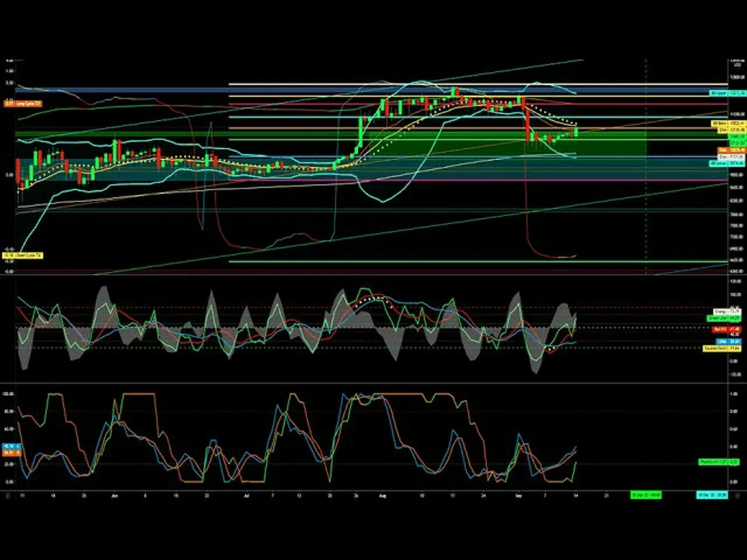Click the yellow BB Basis price label

(729, 124)
